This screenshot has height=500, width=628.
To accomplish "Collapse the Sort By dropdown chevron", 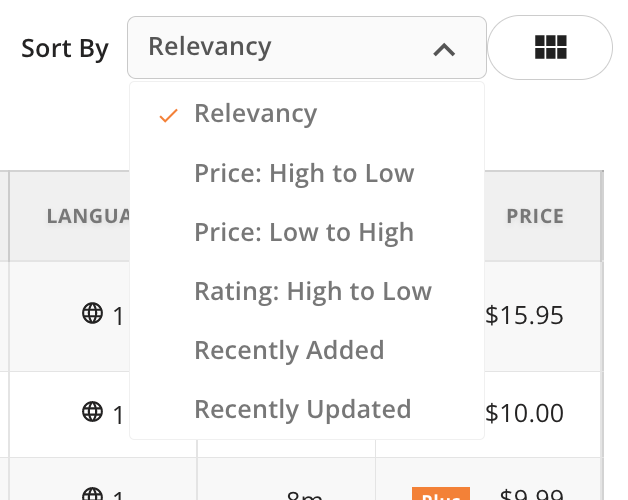I will pos(444,50).
